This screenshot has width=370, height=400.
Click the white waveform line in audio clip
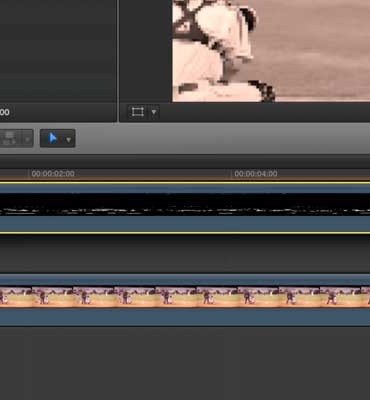(x=185, y=211)
